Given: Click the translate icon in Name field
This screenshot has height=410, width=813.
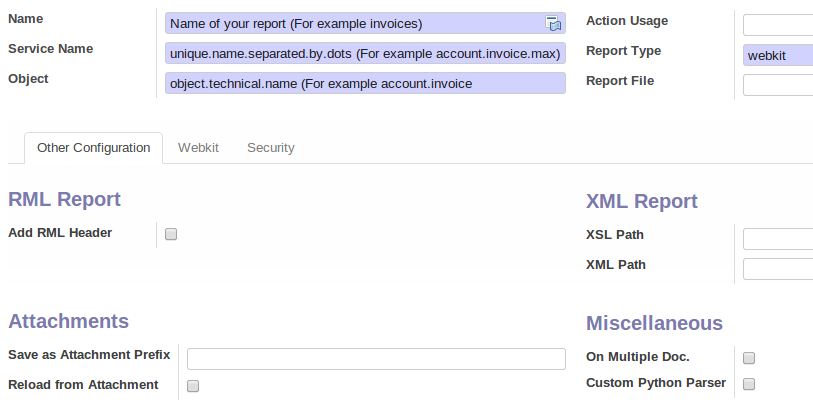Looking at the screenshot, I should click(x=553, y=23).
